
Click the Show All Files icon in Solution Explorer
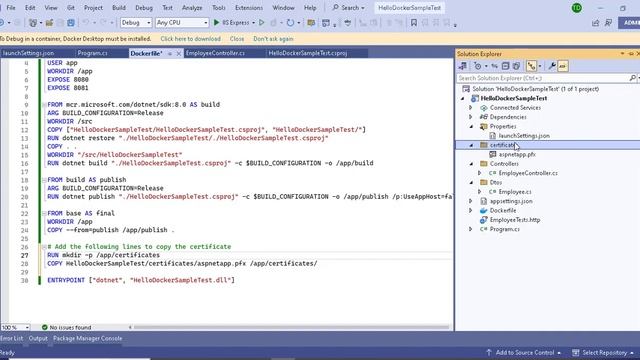516,66
